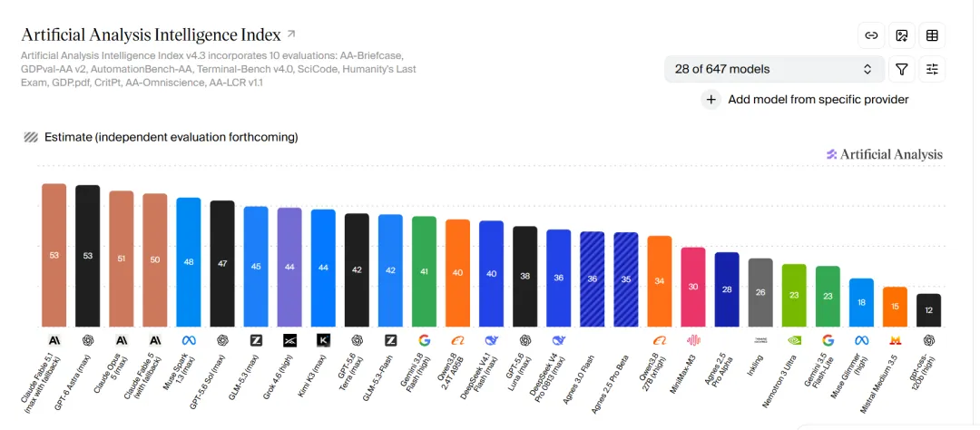The image size is (980, 430).
Task: Open external link arrow beside Intelligence Index title
Action: pyautogui.click(x=291, y=34)
